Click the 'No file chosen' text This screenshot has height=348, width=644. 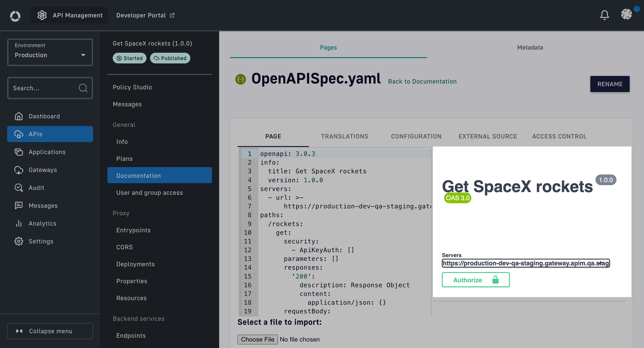click(299, 339)
